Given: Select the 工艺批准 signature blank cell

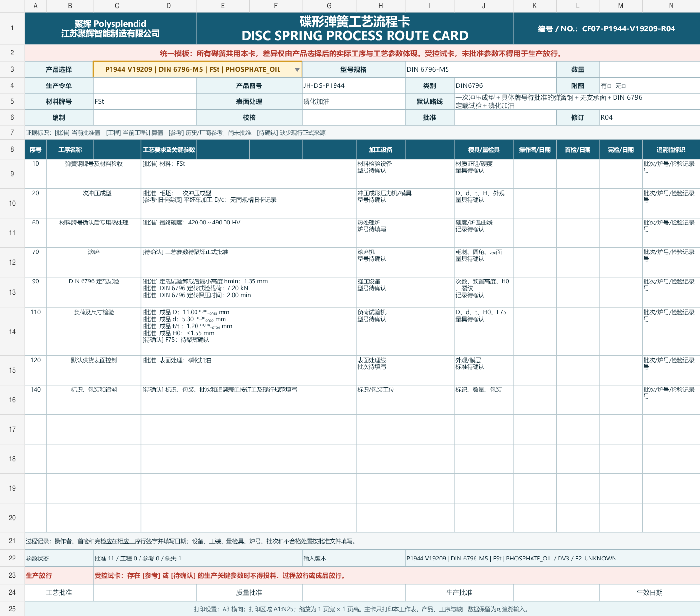Looking at the screenshot, I should tap(145, 592).
